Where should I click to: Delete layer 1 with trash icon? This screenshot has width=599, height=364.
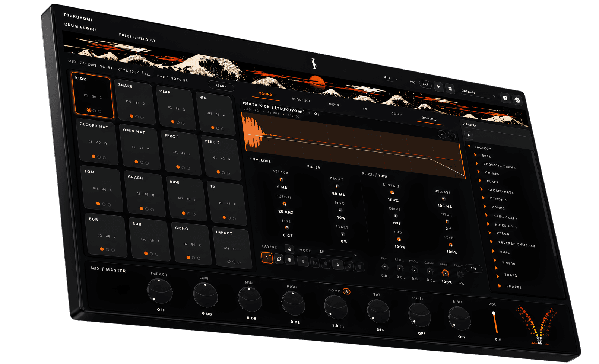290,260
